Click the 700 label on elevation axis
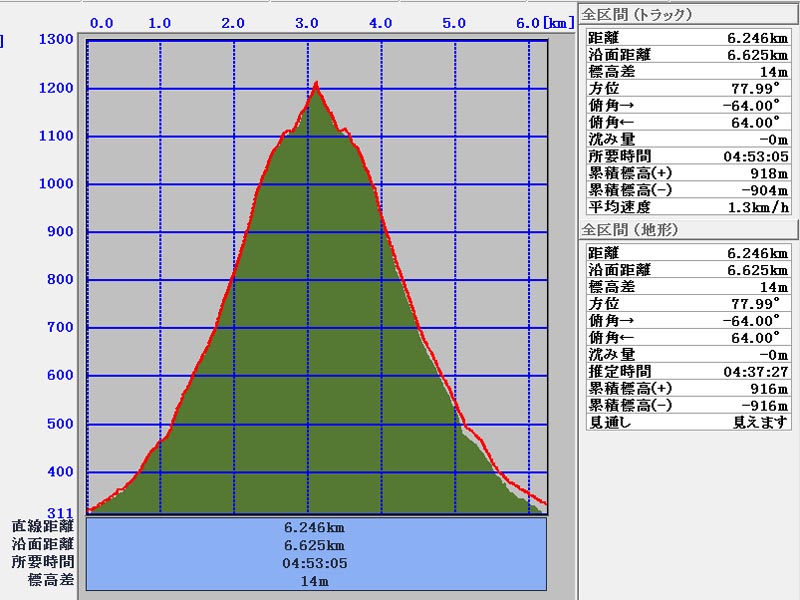 (x=60, y=328)
